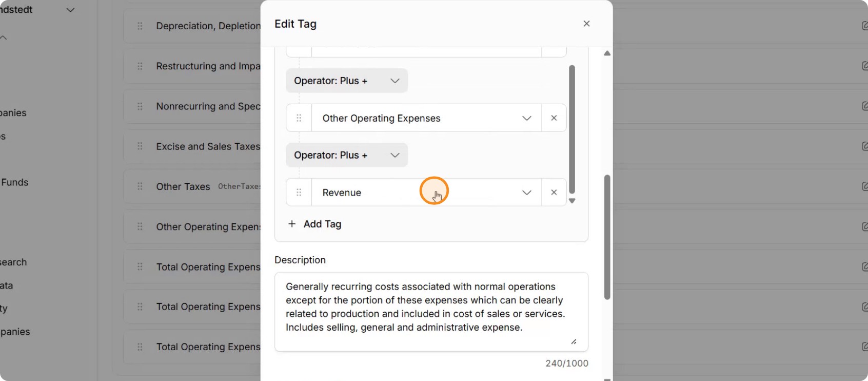Close the Edit Tag dialog
Image resolution: width=868 pixels, height=381 pixels.
tap(586, 24)
